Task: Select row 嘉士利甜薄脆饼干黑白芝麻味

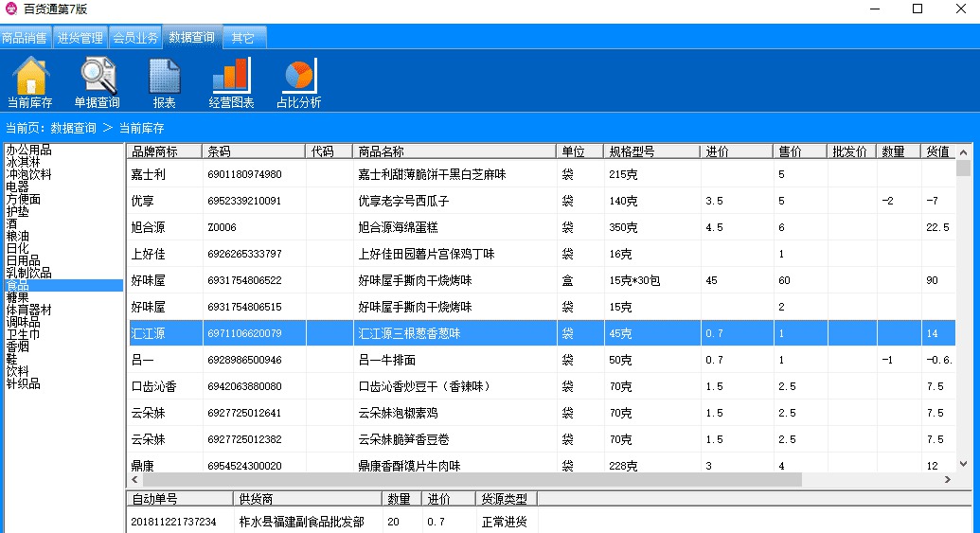Action: (x=542, y=174)
